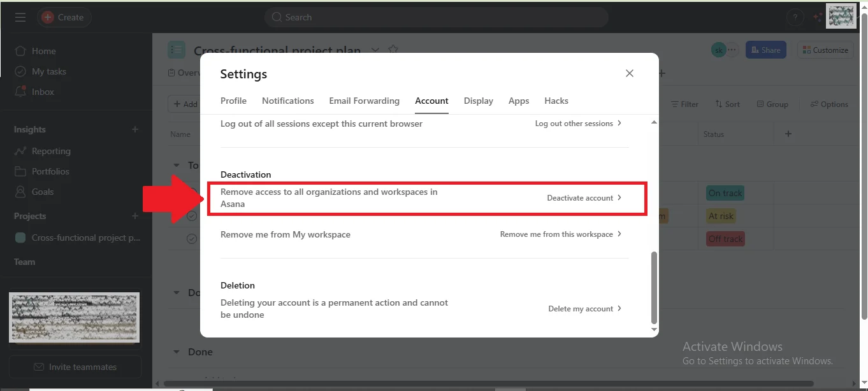Add a new project with plus icon
This screenshot has height=391, width=868.
click(135, 216)
